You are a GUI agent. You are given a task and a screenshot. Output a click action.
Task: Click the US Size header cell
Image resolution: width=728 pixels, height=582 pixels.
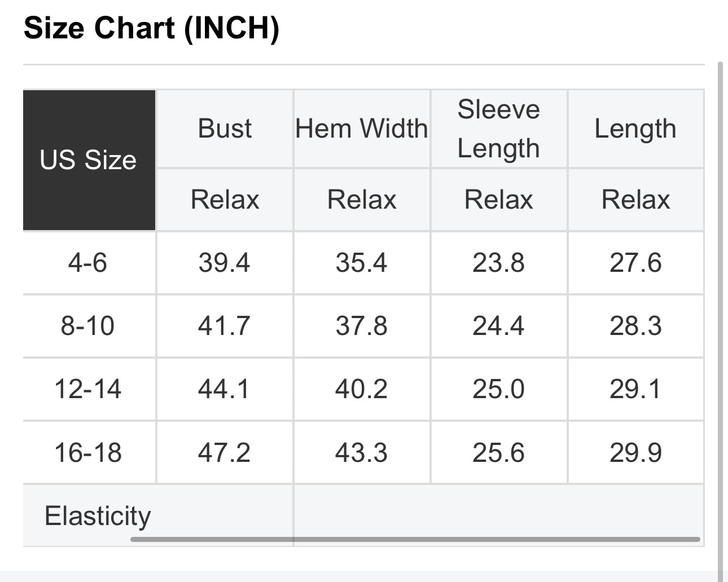[89, 160]
